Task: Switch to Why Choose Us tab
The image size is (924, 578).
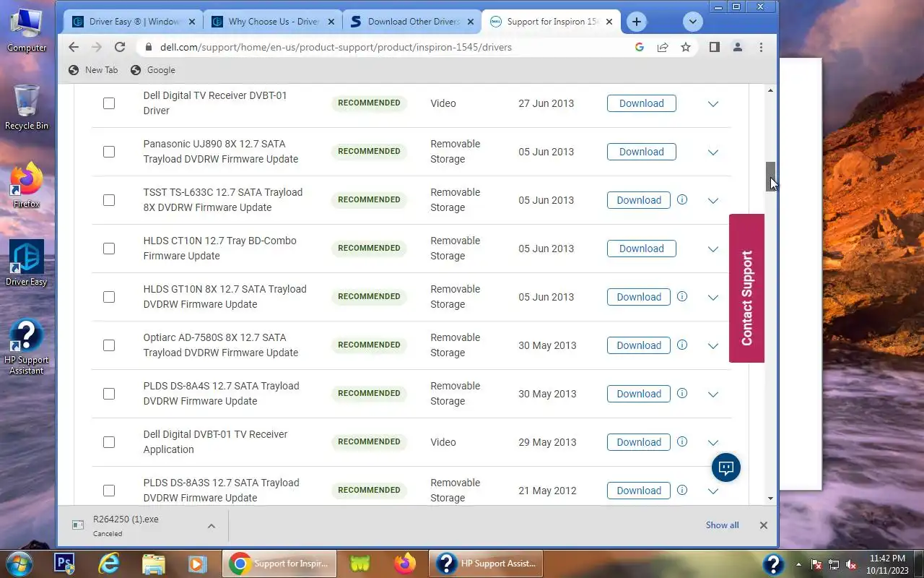Action: (273, 22)
